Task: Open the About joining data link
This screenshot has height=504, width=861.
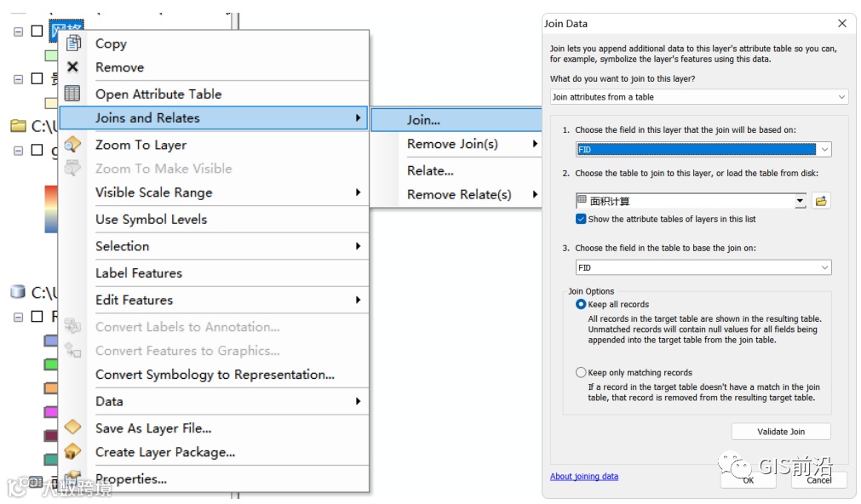Action: [583, 476]
